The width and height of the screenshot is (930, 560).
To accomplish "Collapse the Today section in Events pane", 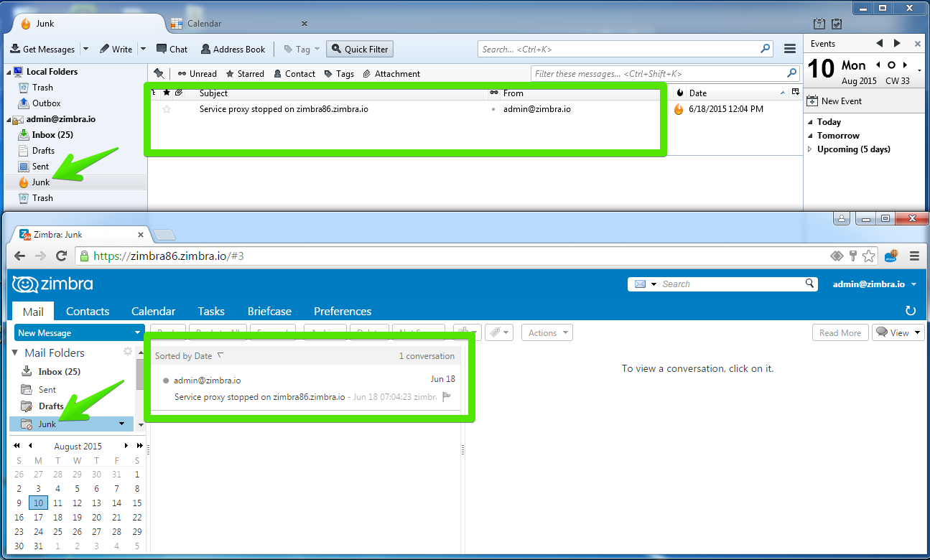I will coord(811,122).
